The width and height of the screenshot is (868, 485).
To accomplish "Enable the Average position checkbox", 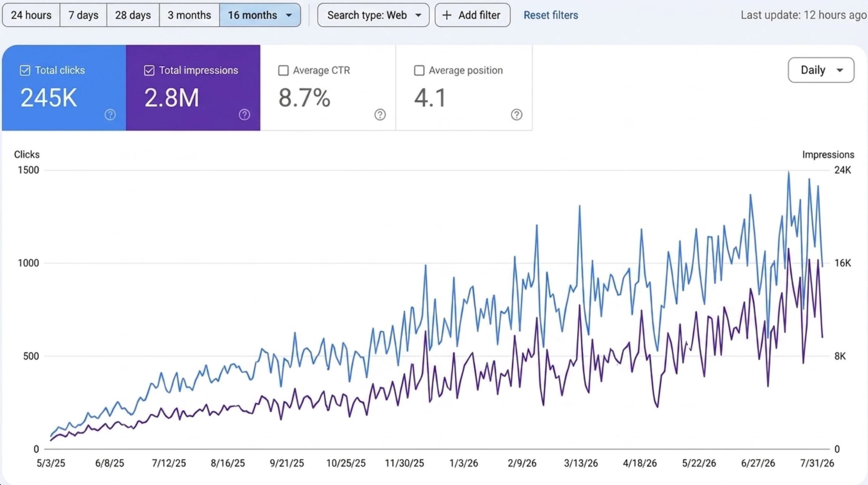I will 419,71.
